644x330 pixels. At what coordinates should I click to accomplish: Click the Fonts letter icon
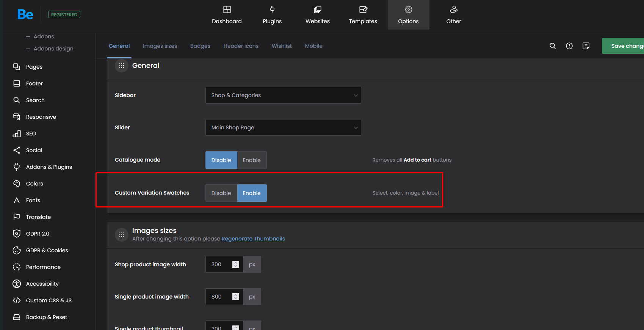[17, 200]
